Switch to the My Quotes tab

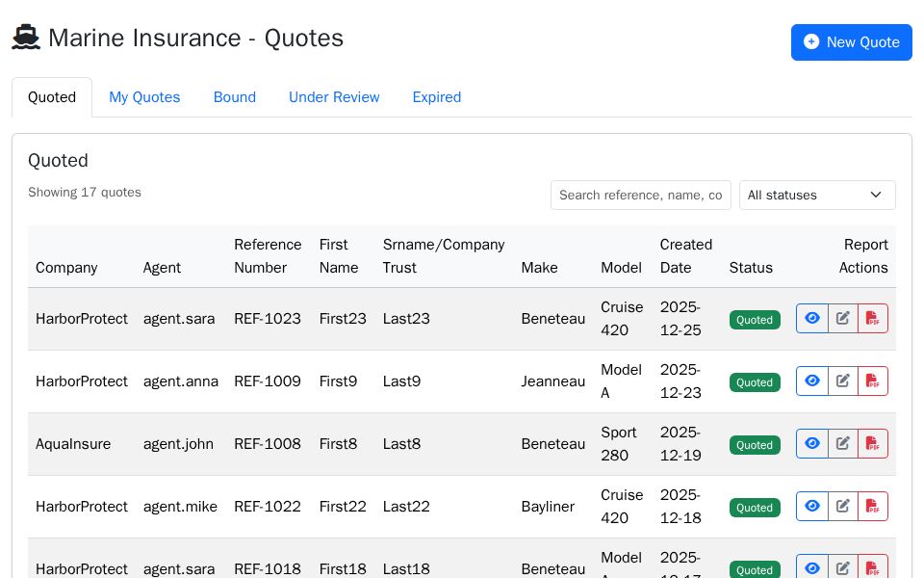pyautogui.click(x=144, y=97)
